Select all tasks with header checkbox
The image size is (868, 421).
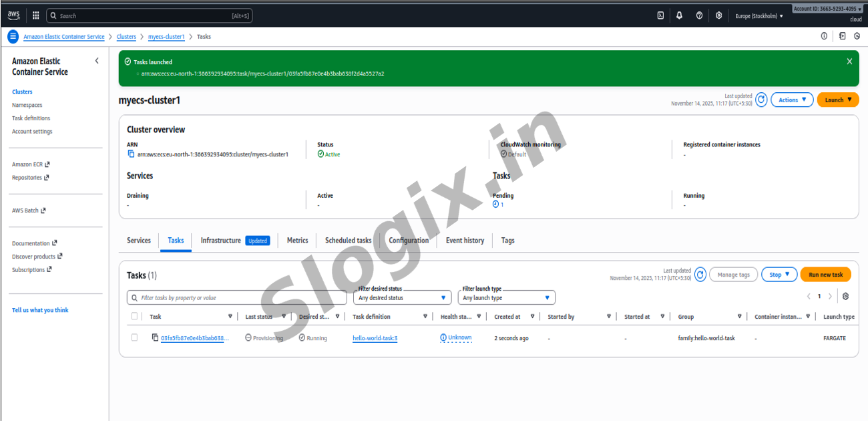click(135, 317)
